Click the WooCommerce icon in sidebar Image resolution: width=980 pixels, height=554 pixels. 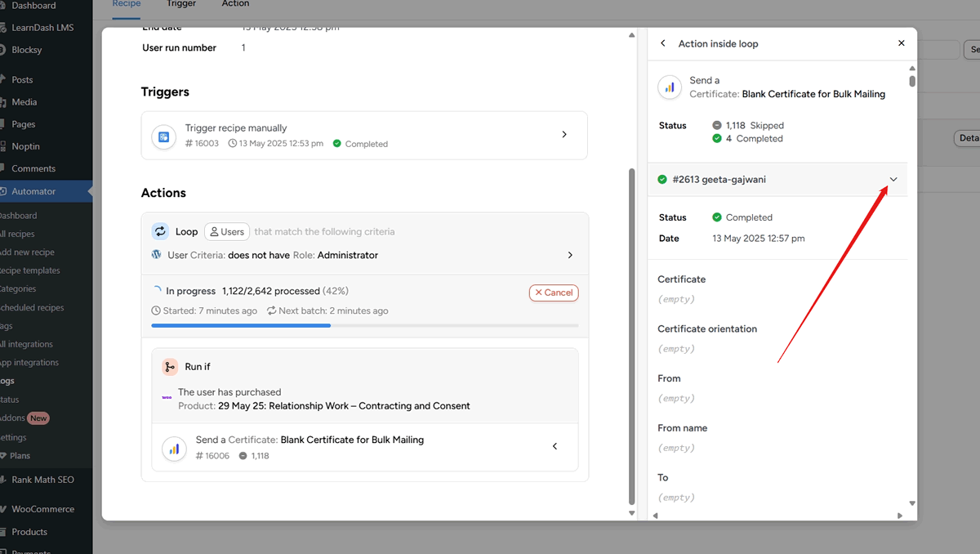coord(3,509)
